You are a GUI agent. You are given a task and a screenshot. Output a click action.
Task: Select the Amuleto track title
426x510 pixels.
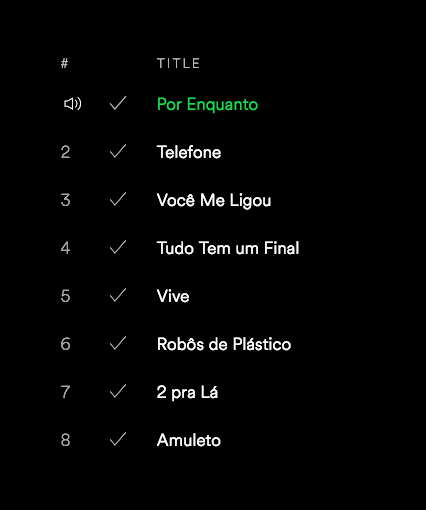click(189, 440)
